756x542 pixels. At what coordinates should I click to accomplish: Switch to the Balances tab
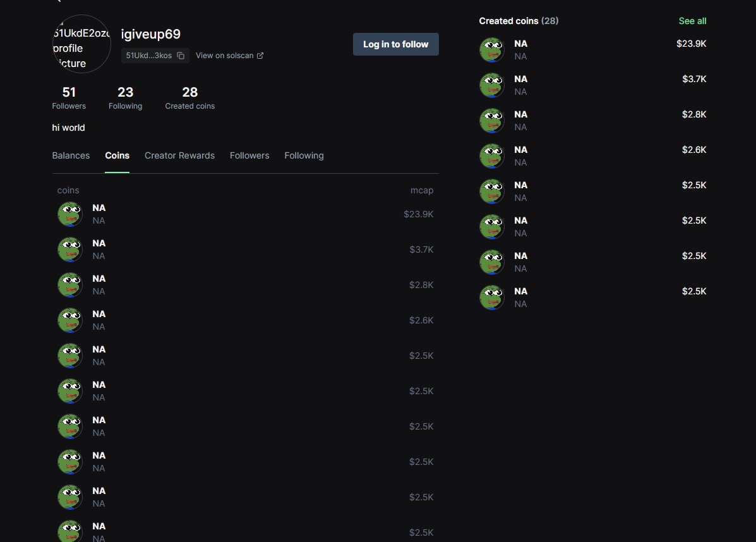click(x=71, y=156)
